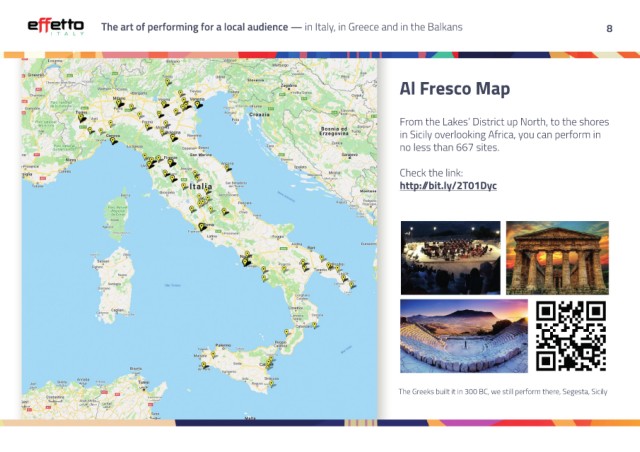Open the bit.ly/2T01Dyc link
The height and width of the screenshot is (452, 640).
448,186
